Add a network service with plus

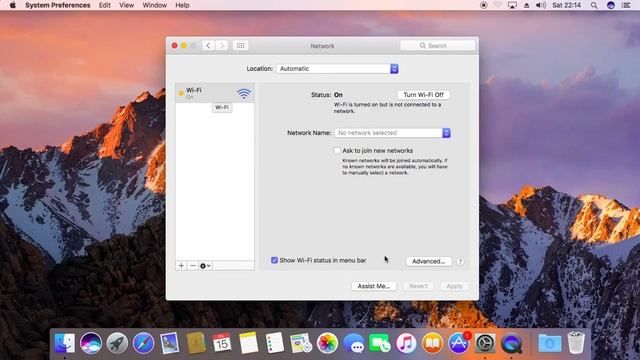(181, 266)
